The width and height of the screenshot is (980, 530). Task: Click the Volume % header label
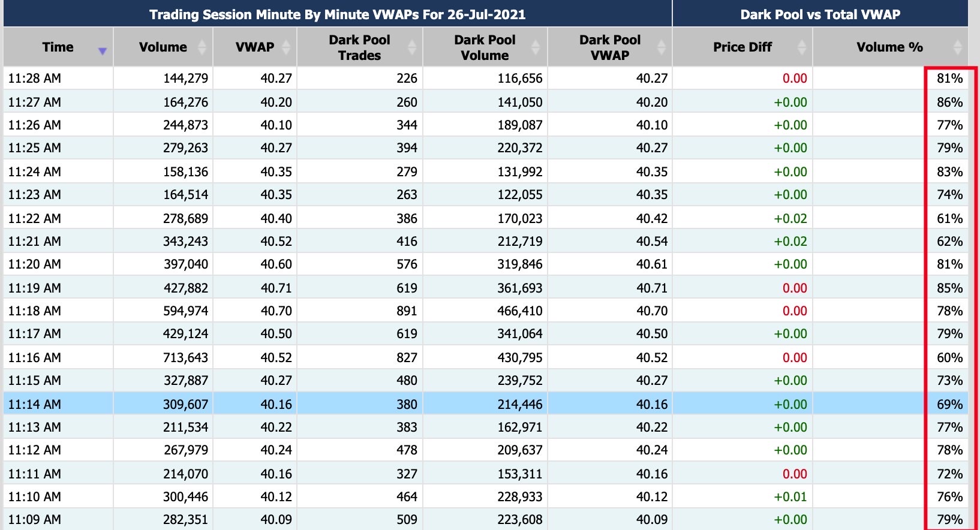889,47
